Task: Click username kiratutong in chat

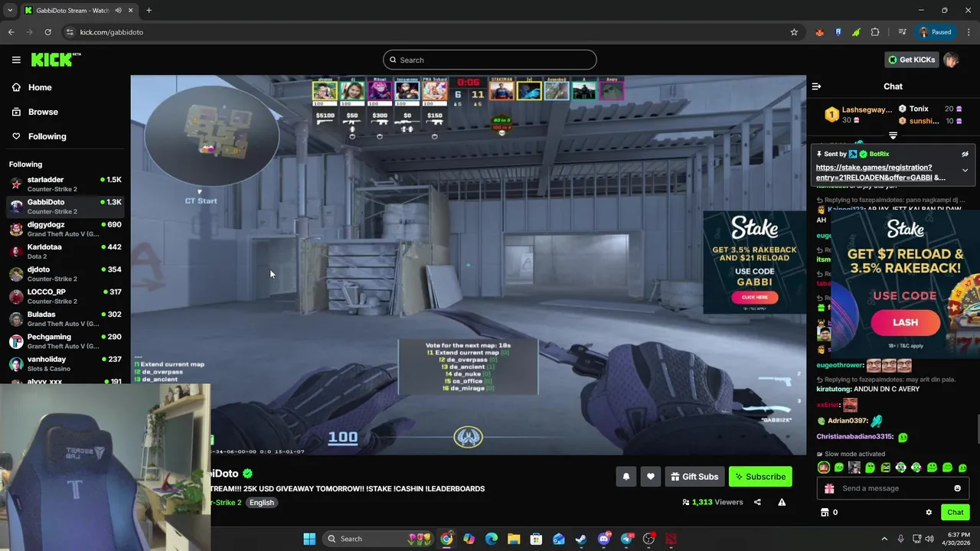Action: [x=834, y=389]
